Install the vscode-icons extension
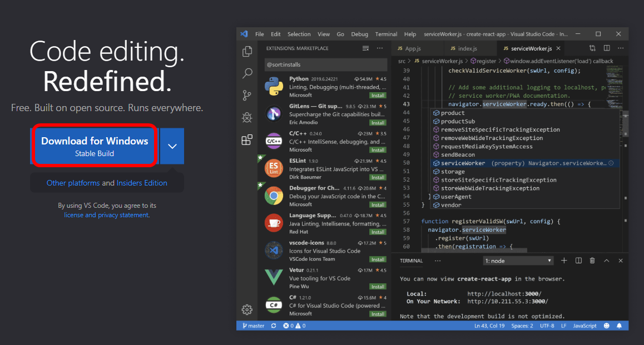Viewport: 644px width, 345px height. (378, 259)
